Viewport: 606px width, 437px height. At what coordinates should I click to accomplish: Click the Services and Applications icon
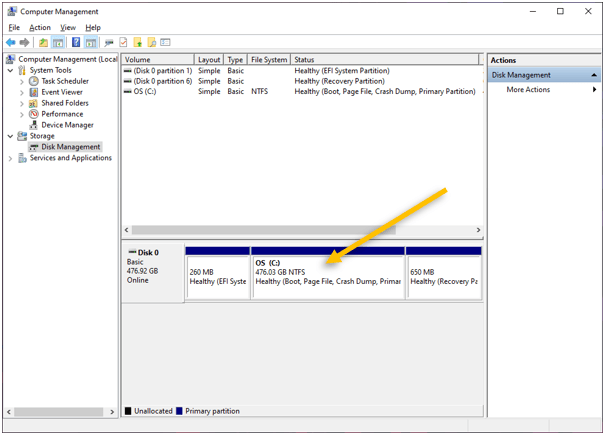[x=22, y=158]
